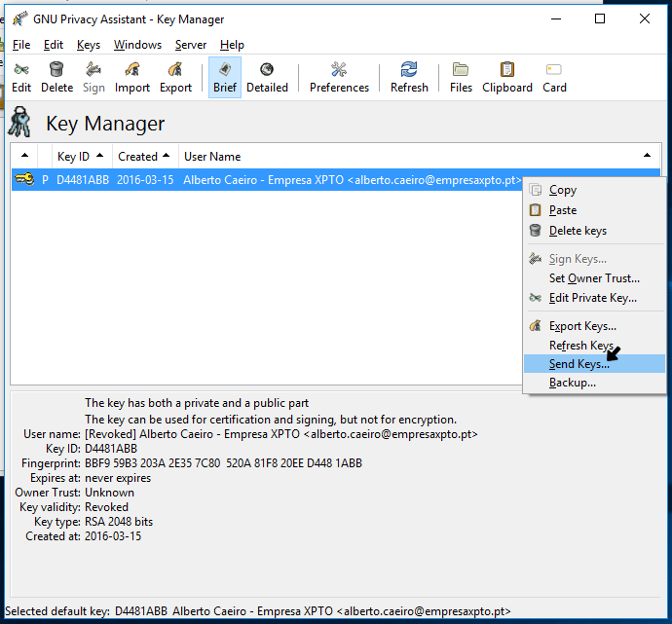The height and width of the screenshot is (624, 672).
Task: Click Owner Trust Unknown value
Action: [x=109, y=492]
